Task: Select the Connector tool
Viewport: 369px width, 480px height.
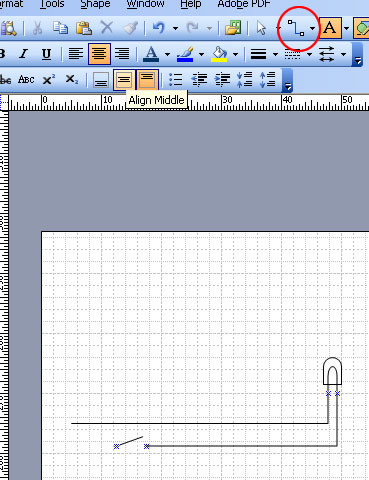Action: [296, 28]
